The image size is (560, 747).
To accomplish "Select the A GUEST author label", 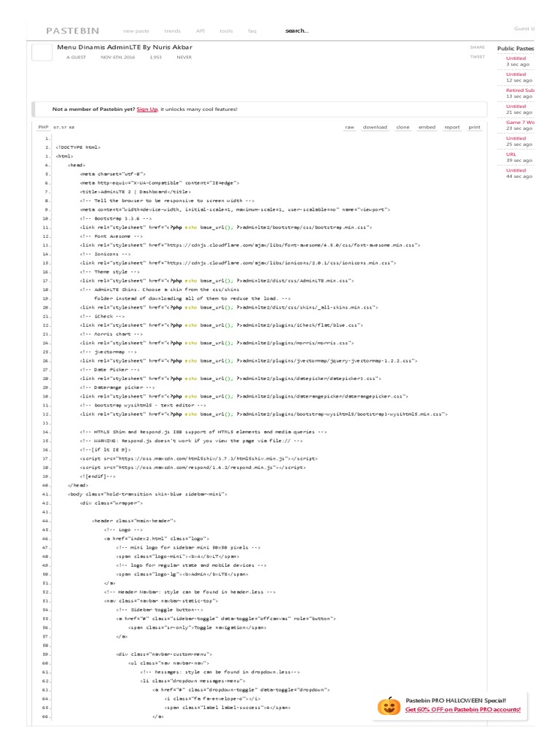I will point(76,57).
